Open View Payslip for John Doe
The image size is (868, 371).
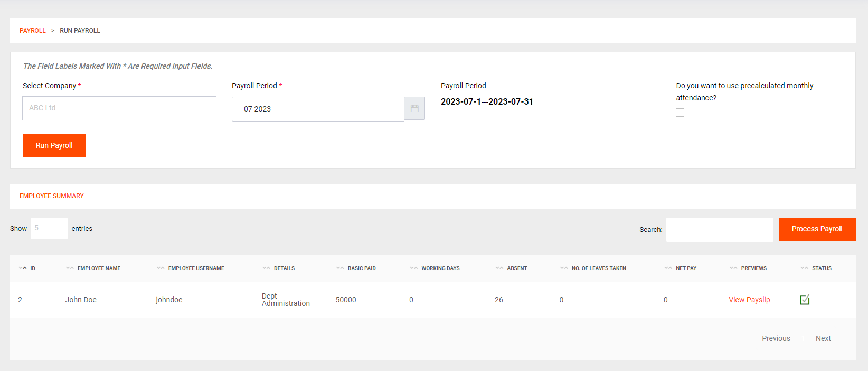click(749, 300)
